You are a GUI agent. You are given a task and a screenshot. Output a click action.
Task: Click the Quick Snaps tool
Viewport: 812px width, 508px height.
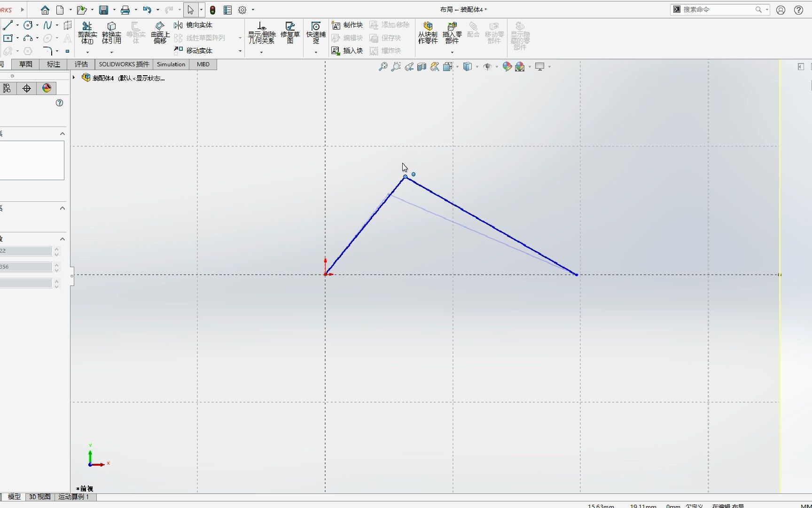click(x=316, y=32)
